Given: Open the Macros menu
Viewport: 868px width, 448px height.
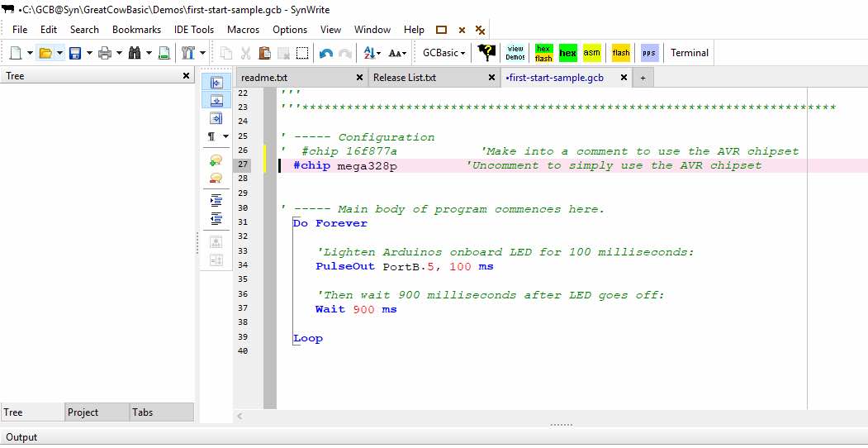Looking at the screenshot, I should tap(243, 30).
